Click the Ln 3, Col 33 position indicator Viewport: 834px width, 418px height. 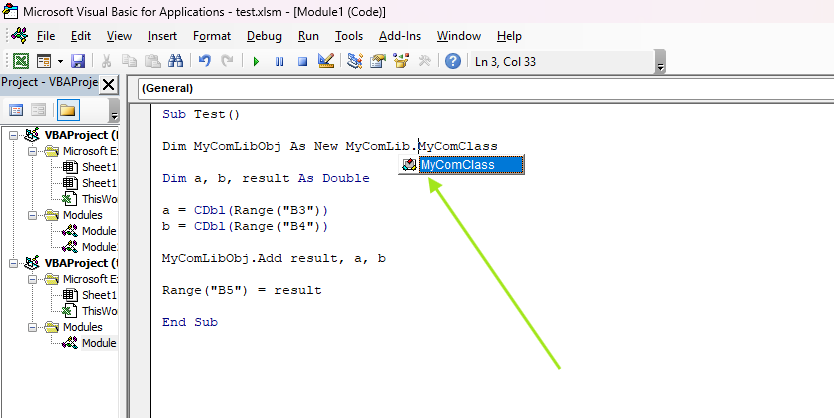(x=505, y=62)
